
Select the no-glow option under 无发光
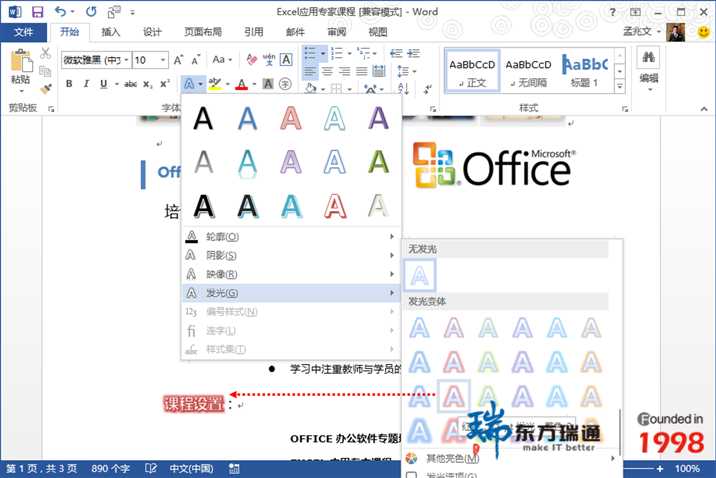419,275
